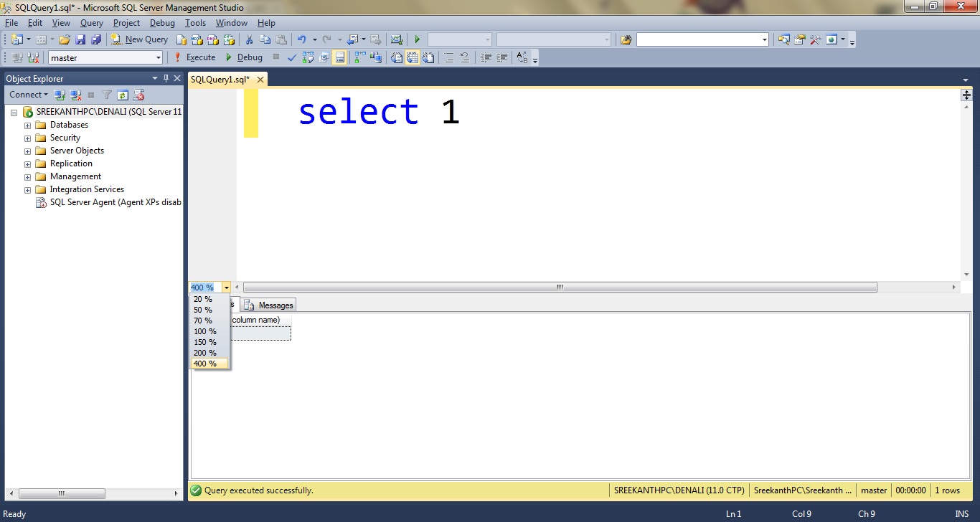The image size is (980, 522).
Task: Click the Comment out selected lines icon
Action: coord(448,57)
